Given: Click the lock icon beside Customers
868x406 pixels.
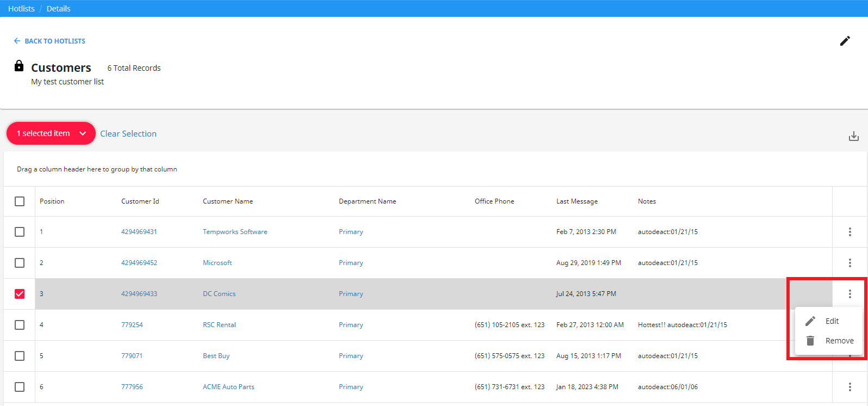Looking at the screenshot, I should tap(19, 66).
